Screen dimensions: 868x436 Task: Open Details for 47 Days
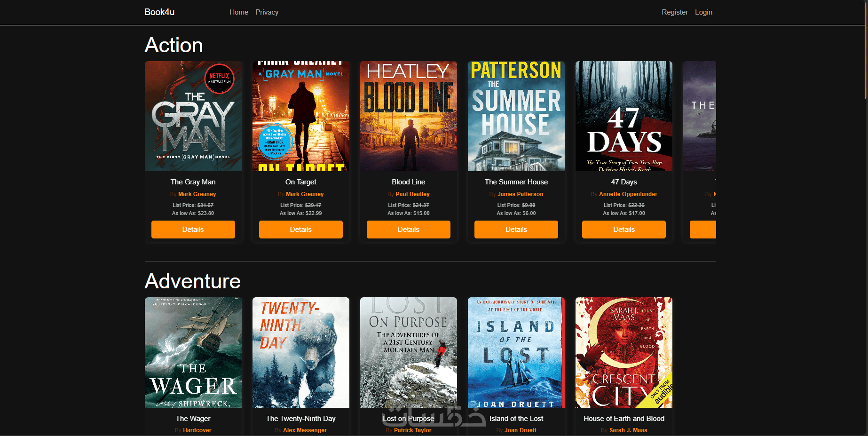click(x=624, y=230)
